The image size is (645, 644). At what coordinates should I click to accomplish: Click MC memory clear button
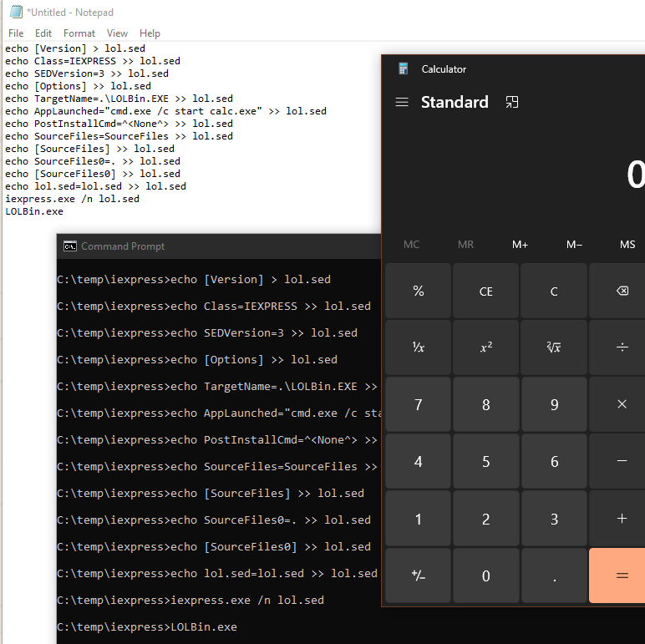point(411,245)
